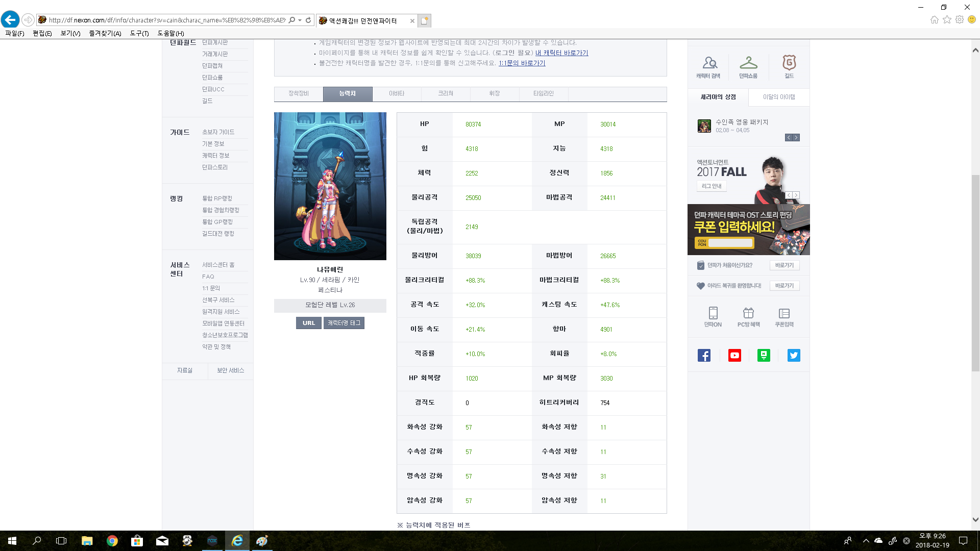Switch to the 장착장비 tab
Viewport: 980px width, 551px height.
299,94
